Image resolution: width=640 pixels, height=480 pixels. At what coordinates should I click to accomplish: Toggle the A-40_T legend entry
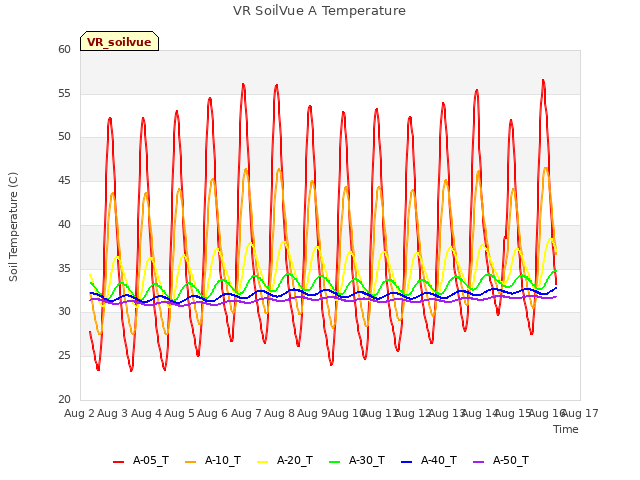[x=429, y=460]
